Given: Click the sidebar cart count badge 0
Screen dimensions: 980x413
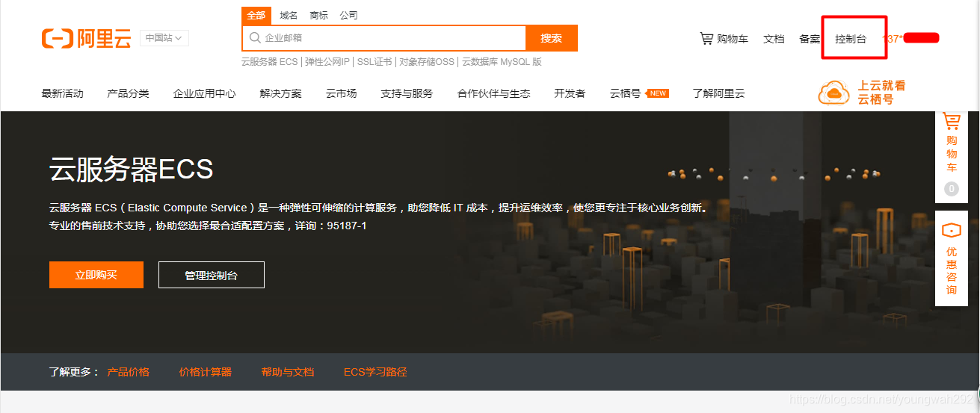Looking at the screenshot, I should click(952, 189).
